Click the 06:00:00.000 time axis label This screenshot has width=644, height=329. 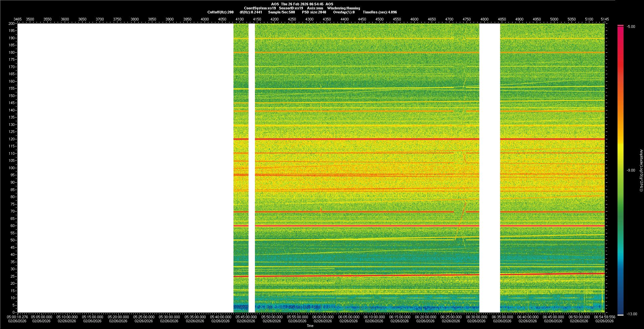pyautogui.click(x=323, y=317)
